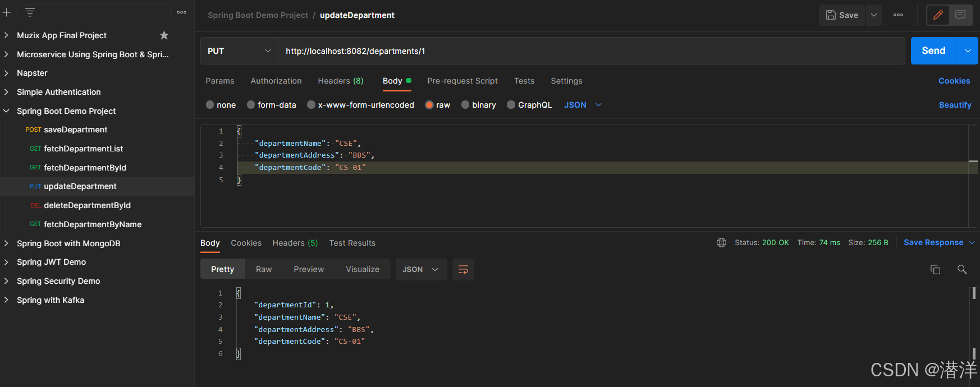980x387 pixels.
Task: Click the Status 200 OK text
Action: tap(762, 243)
